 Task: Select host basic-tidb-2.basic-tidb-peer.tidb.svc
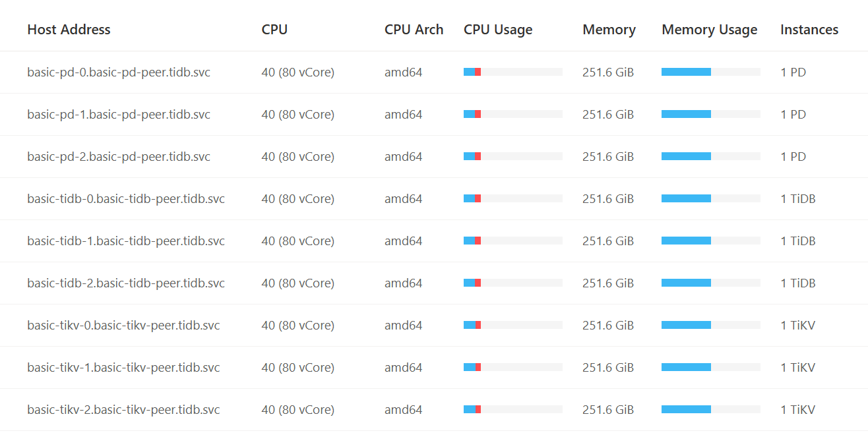tap(126, 283)
